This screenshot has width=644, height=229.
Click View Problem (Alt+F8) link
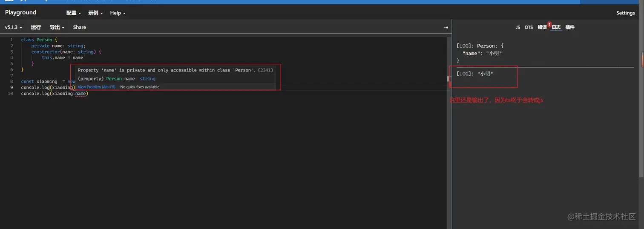click(x=96, y=87)
